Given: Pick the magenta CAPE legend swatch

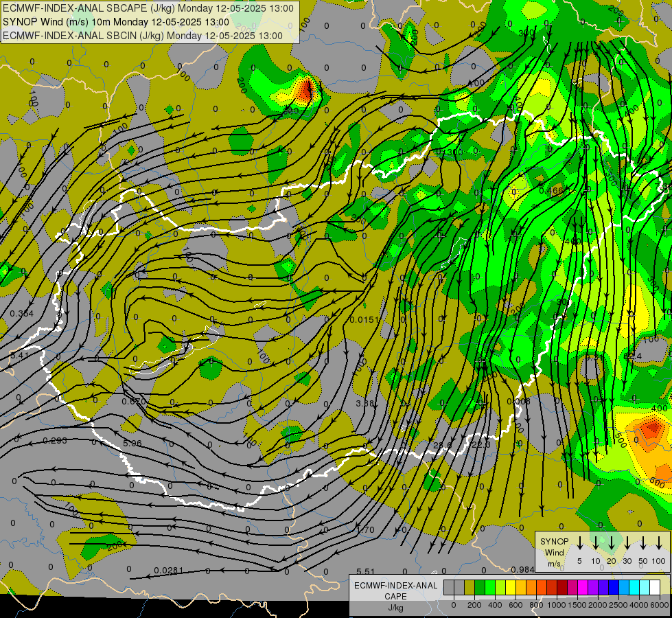Looking at the screenshot, I should tap(583, 587).
